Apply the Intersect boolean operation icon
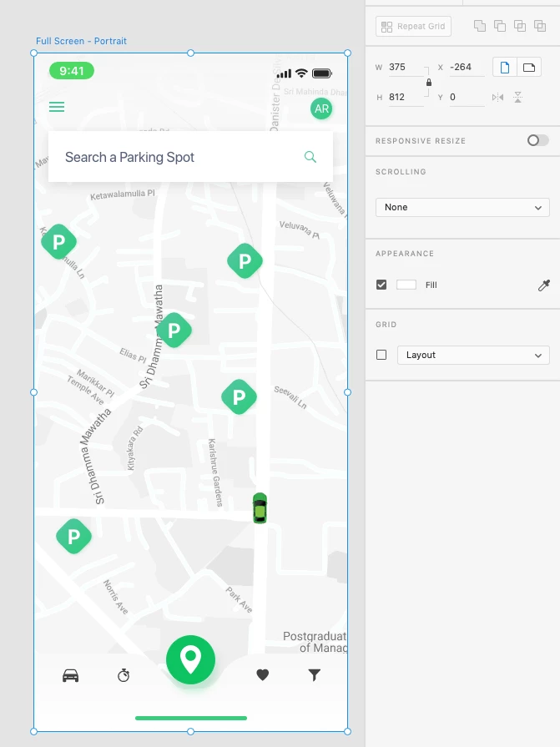Image resolution: width=560 pixels, height=747 pixels. pyautogui.click(x=520, y=26)
